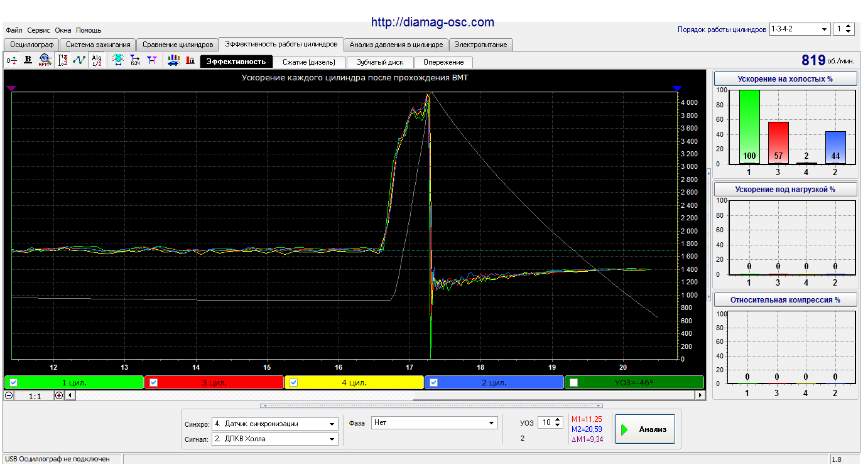
Task: Click the horizontal scrollbar right arrow
Action: (700, 395)
